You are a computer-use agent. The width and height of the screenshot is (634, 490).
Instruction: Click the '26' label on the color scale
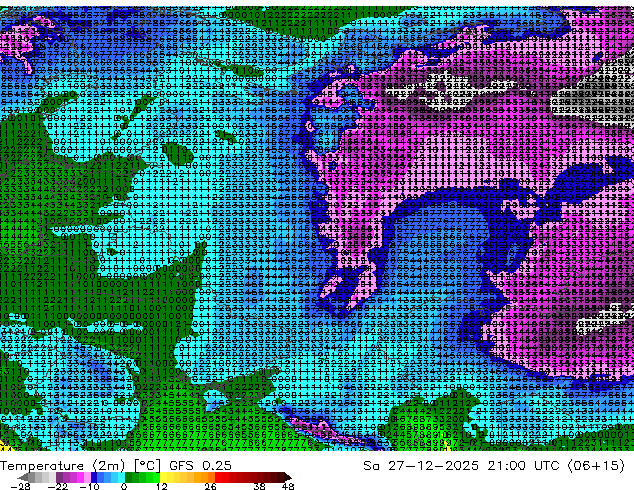click(x=210, y=486)
